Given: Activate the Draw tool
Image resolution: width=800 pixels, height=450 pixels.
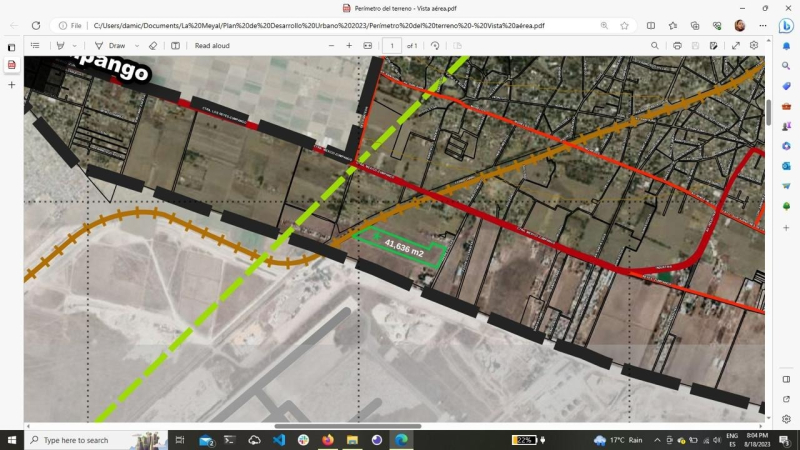Looking at the screenshot, I should pyautogui.click(x=110, y=45).
